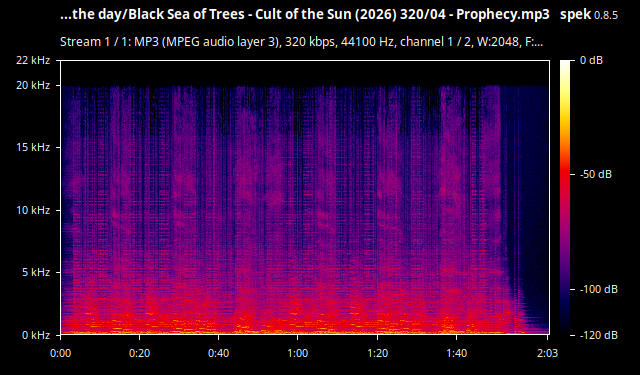Viewport: 640px width, 375px height.
Task: Click the 0 dB color scale label
Action: point(591,60)
